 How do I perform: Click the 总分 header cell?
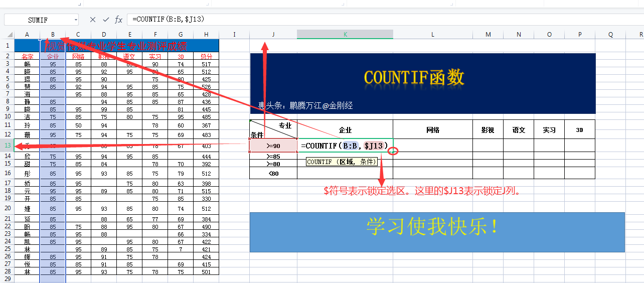[206, 57]
